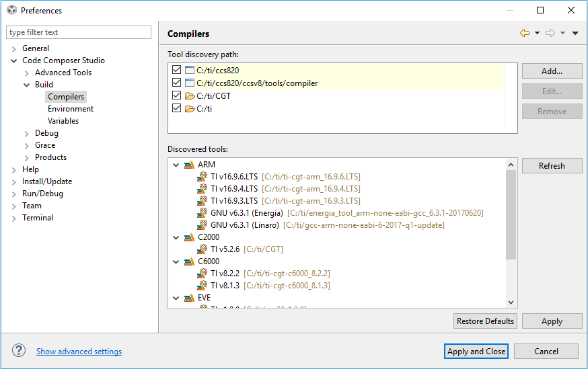
Task: Click the TI v16.9.6.LTS compiler icon
Action: pyautogui.click(x=202, y=177)
